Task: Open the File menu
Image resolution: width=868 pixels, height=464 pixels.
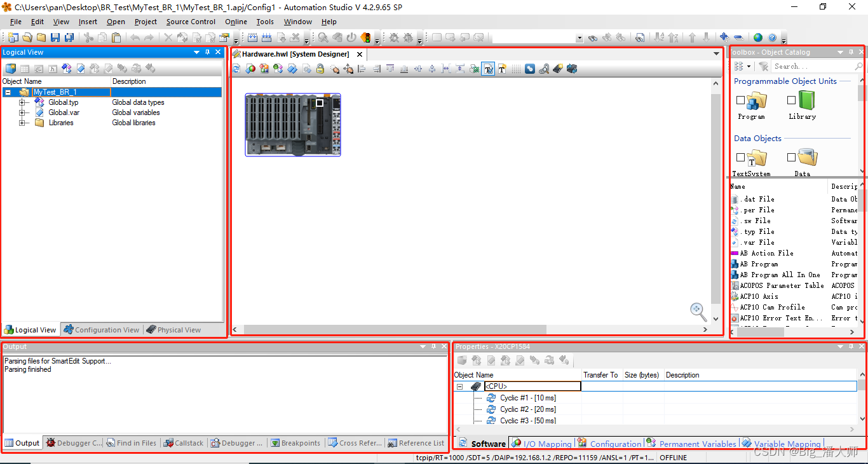Action: click(16, 22)
